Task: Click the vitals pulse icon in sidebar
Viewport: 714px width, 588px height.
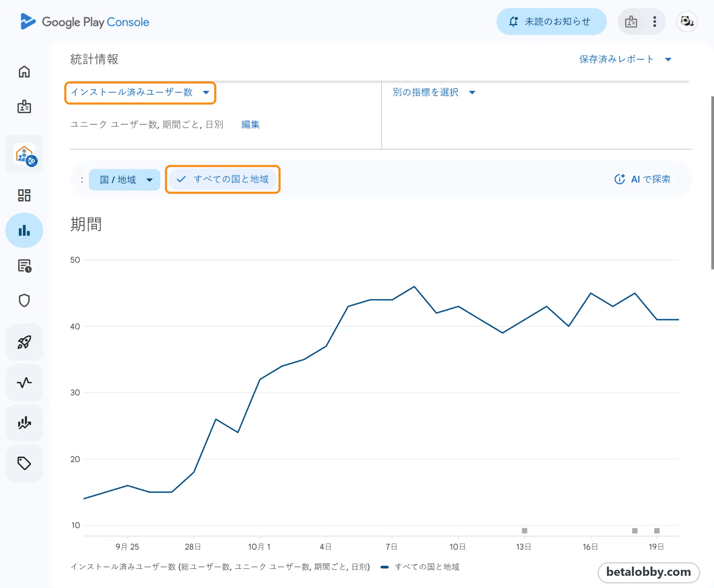Action: (24, 382)
